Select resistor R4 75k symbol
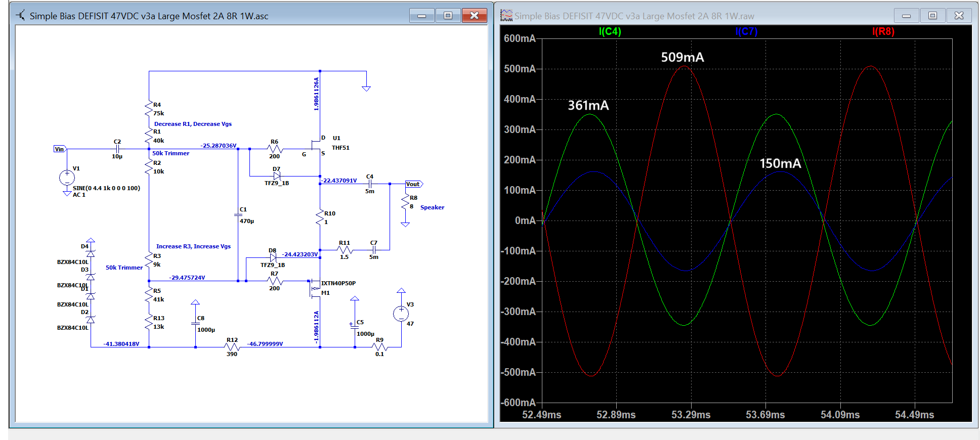The image size is (980, 440). [x=149, y=109]
